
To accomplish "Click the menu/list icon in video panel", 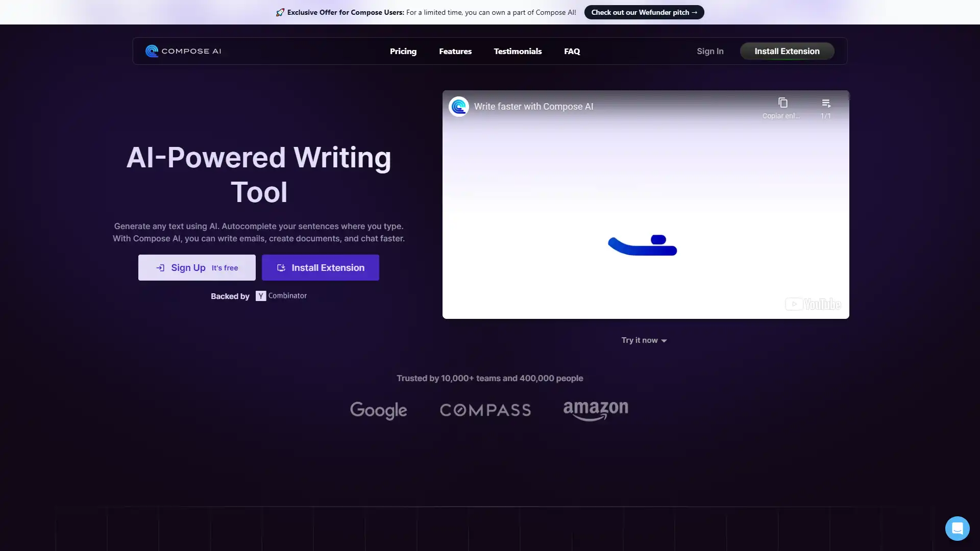I will click(826, 103).
